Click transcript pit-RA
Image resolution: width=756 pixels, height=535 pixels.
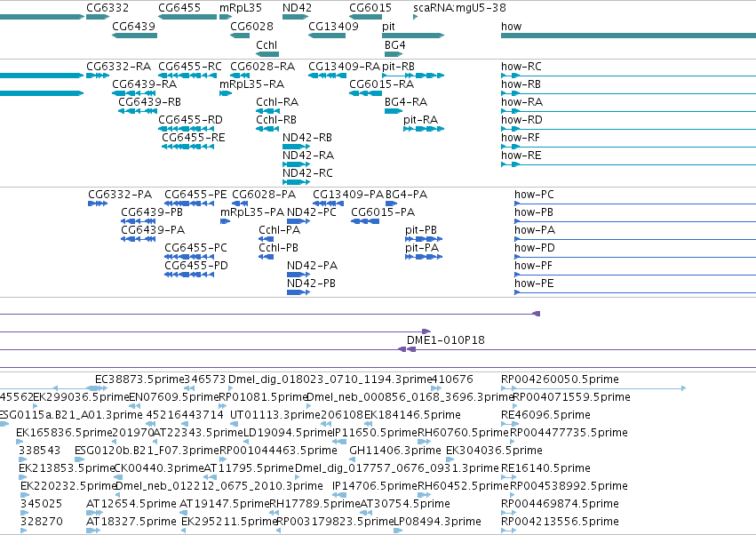pos(420,120)
